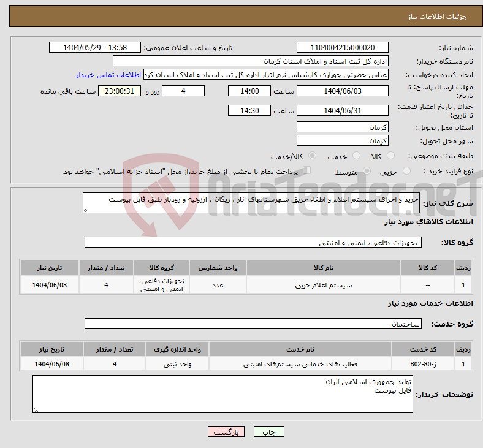Select the کالا radio button
The height and width of the screenshot is (448, 483).
click(390, 156)
